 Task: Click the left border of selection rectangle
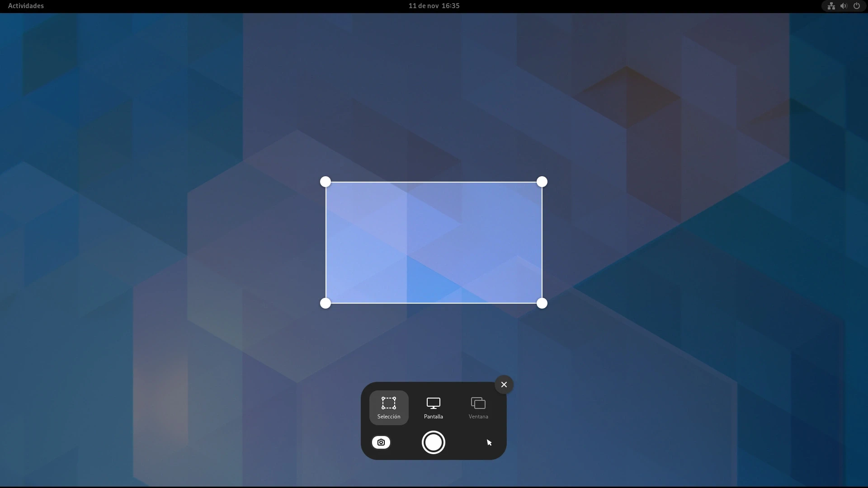[x=326, y=243]
